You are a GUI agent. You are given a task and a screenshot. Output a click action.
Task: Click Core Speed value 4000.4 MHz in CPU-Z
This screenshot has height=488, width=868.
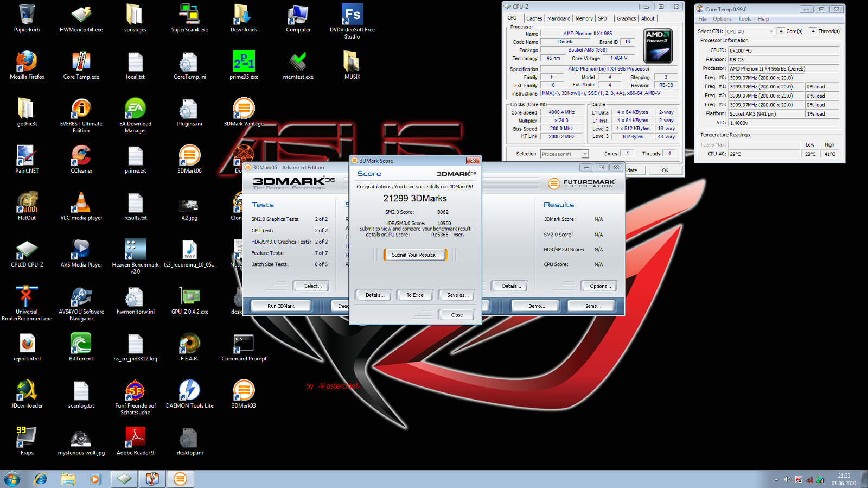coord(561,112)
